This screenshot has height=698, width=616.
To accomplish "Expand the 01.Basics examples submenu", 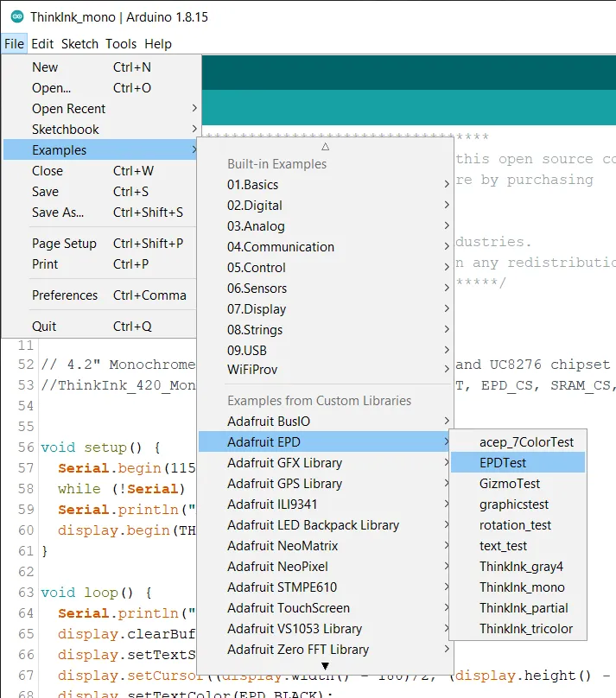I will click(x=255, y=185).
